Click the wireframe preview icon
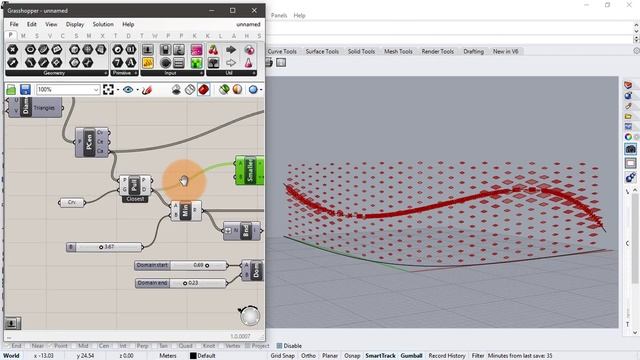Image resolution: width=640 pixels, height=360 pixels. pos(190,89)
